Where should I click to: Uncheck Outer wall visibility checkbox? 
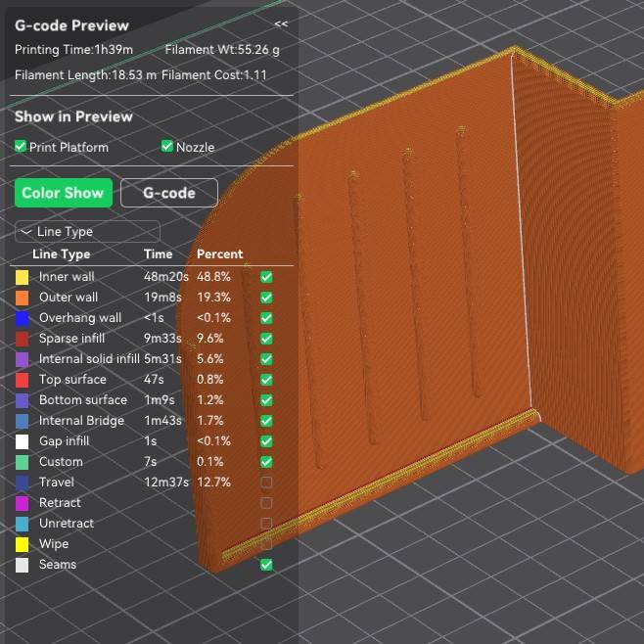(x=266, y=298)
